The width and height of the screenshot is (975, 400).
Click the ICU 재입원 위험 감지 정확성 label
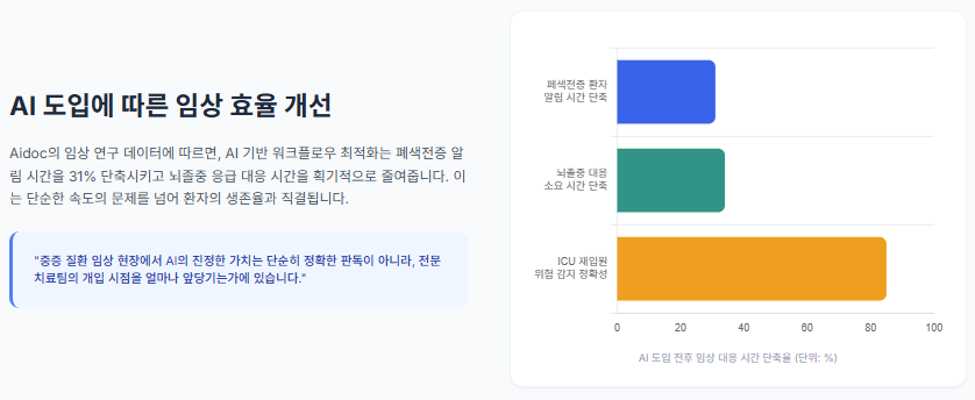coord(571,268)
